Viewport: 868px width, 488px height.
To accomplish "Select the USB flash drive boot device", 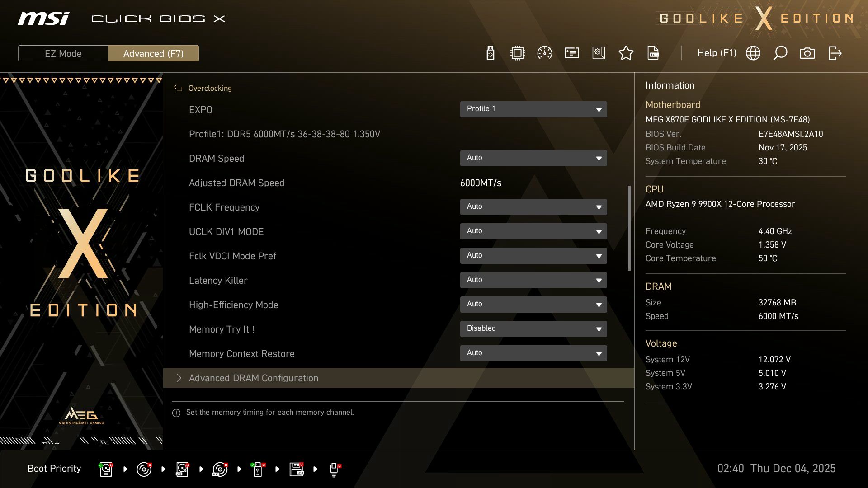I will pos(258,469).
